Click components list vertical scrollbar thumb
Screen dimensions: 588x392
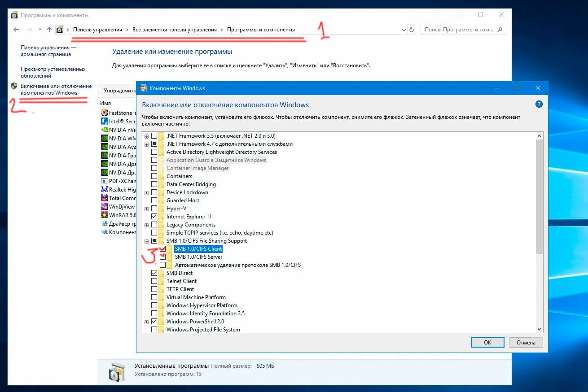pos(540,196)
